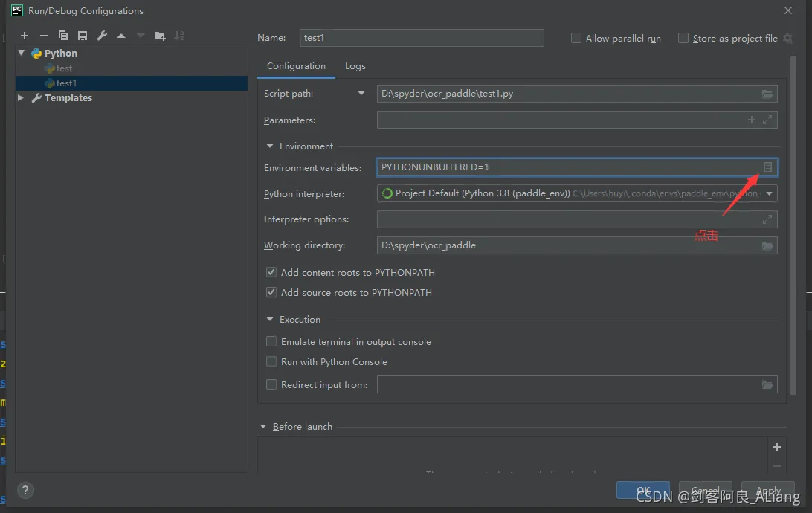Enable the Allow parallel run checkbox

[x=576, y=38]
